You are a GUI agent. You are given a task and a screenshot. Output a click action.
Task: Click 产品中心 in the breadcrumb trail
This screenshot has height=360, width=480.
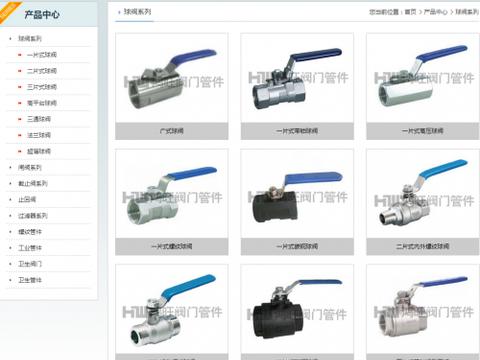click(435, 12)
